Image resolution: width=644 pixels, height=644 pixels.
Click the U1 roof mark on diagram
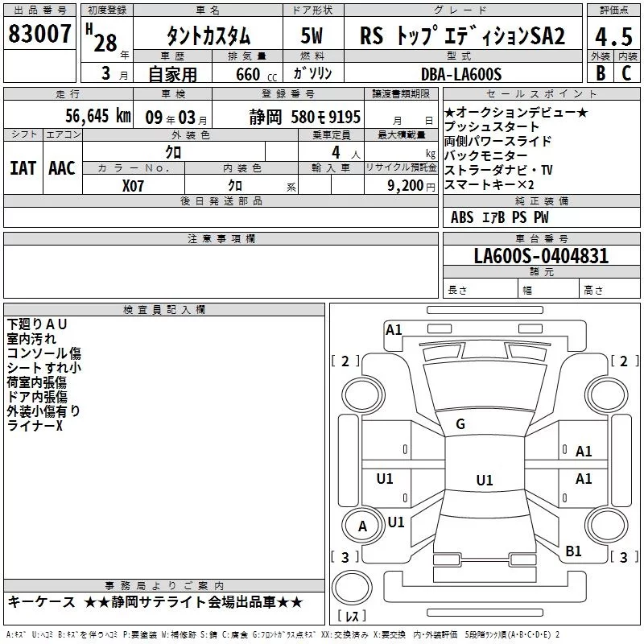point(485,480)
